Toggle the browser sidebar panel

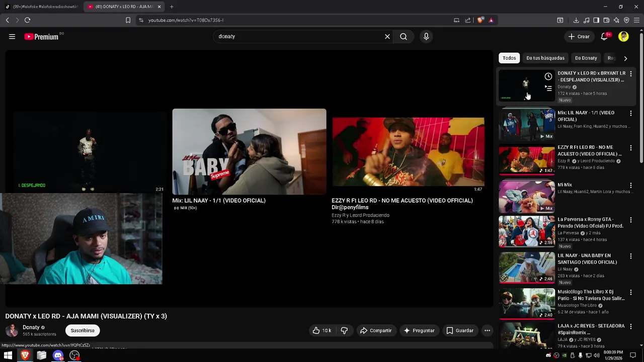(x=596, y=20)
